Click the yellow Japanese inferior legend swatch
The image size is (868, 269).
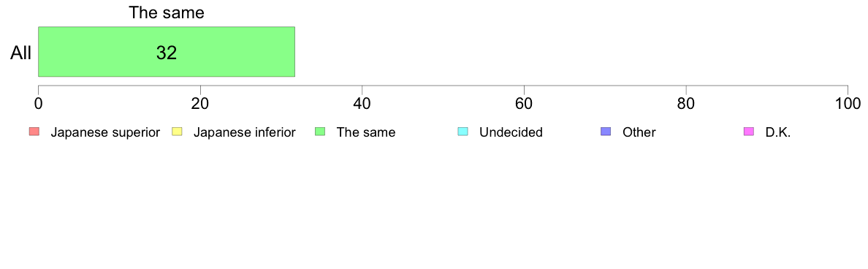[x=177, y=132]
